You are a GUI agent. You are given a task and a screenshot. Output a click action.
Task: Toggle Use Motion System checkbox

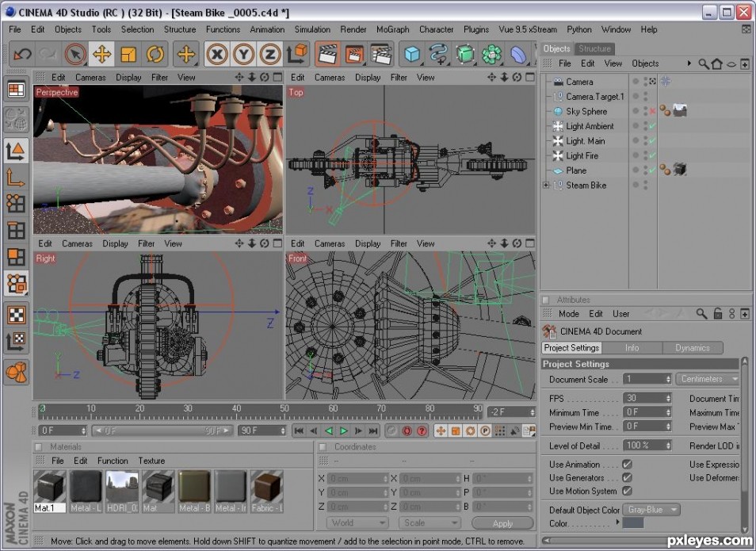(627, 491)
